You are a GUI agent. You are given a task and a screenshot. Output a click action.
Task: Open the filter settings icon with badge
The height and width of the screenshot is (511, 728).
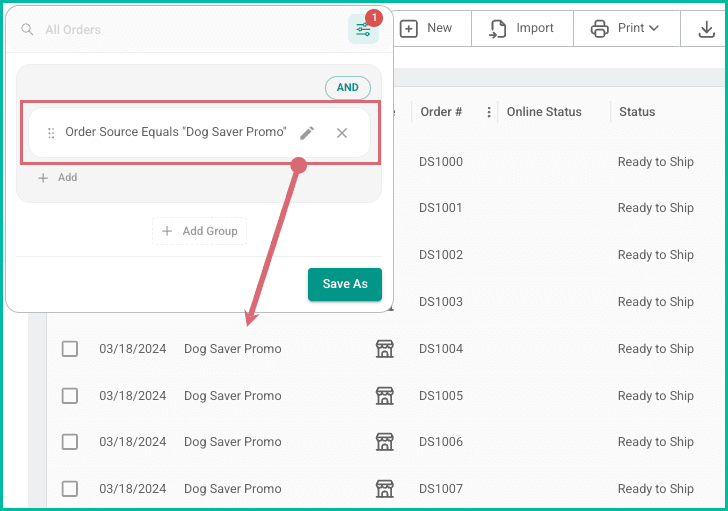click(364, 29)
